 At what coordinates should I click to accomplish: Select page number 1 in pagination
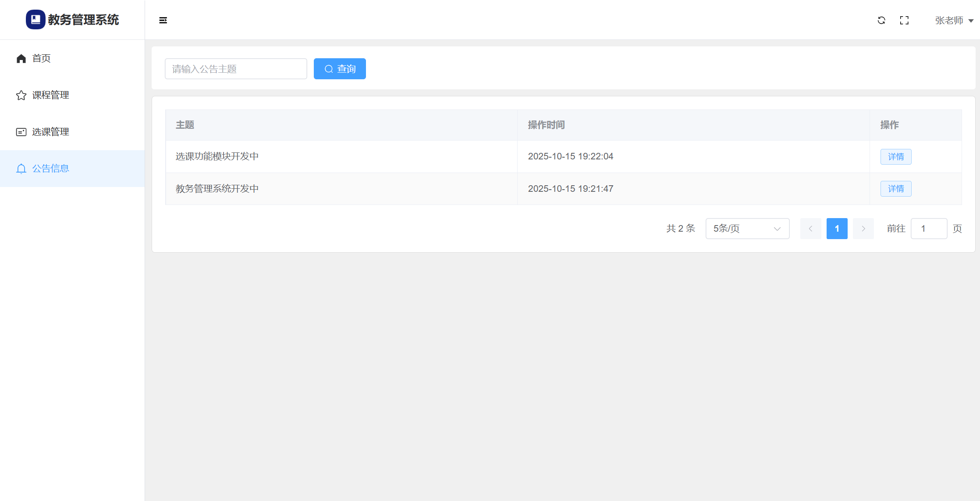(837, 229)
